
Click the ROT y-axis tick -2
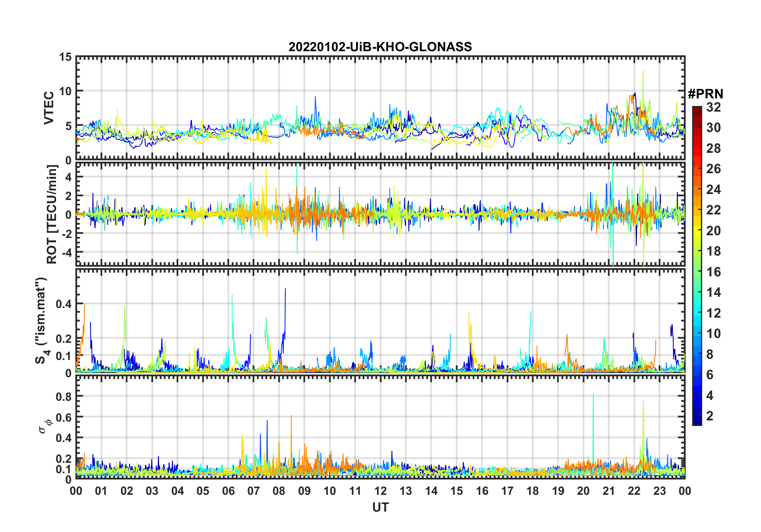tap(67, 234)
